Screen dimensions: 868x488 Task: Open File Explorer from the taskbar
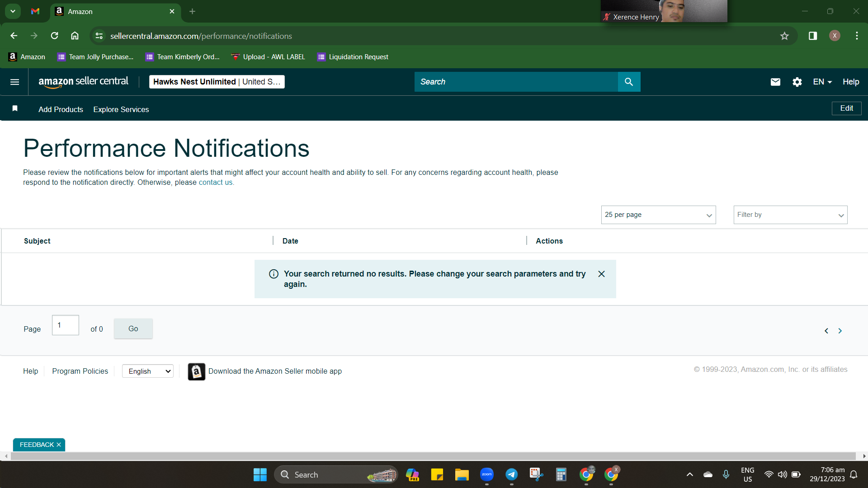click(x=462, y=475)
